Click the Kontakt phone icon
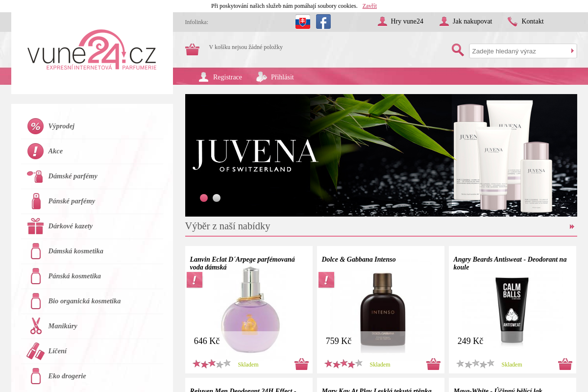 pos(512,22)
